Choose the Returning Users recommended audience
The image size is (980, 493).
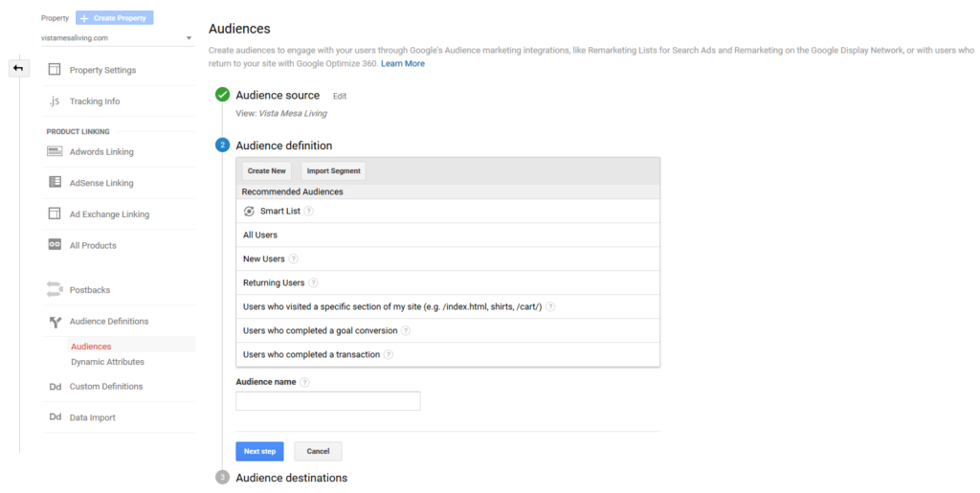(x=448, y=282)
